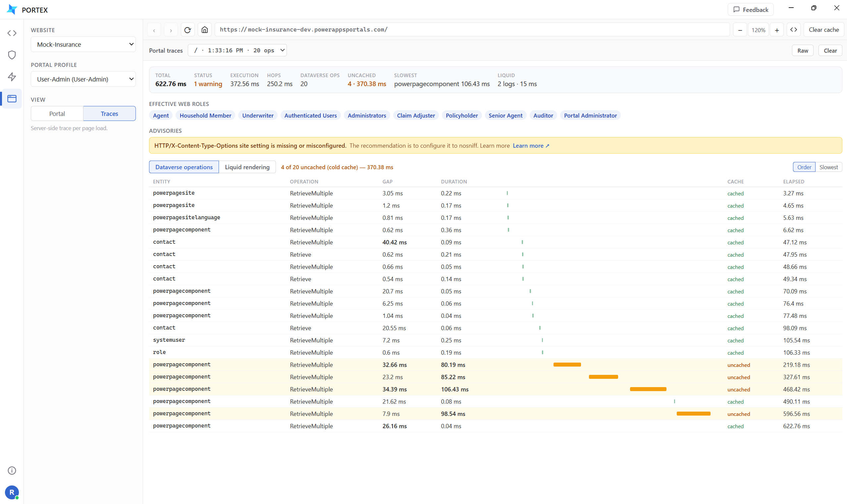Click the Agent web role chip
Image resolution: width=847 pixels, height=504 pixels.
161,116
